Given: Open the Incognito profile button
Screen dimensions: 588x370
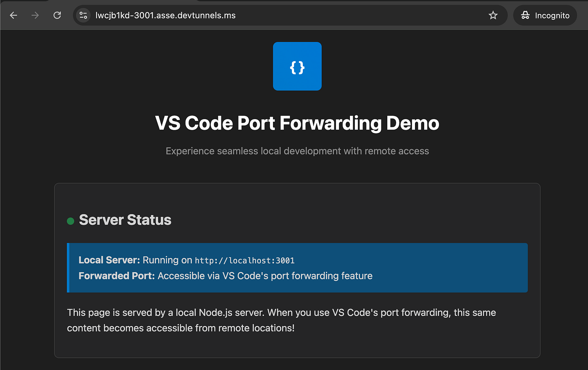Looking at the screenshot, I should click(x=545, y=16).
